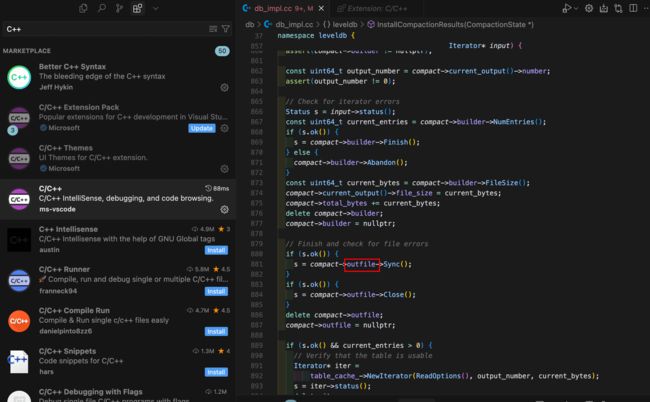Screen dimensions: 650x402
Task: Click the C/C++ Snippets file icon
Action: point(19,361)
